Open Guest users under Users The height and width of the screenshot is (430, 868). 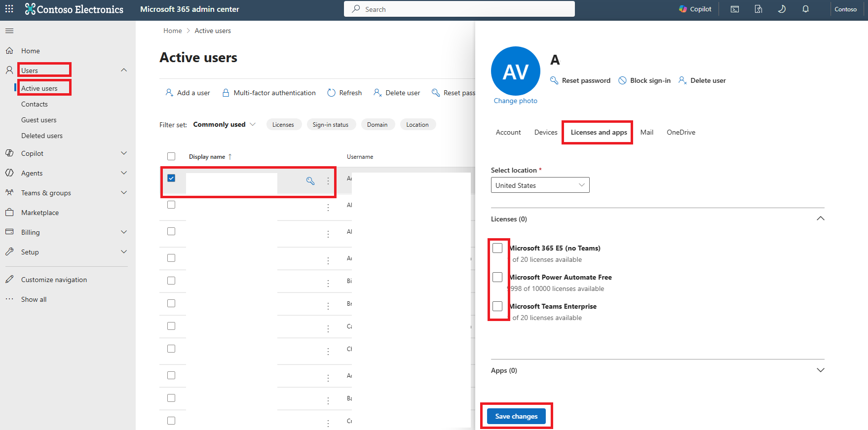click(39, 120)
